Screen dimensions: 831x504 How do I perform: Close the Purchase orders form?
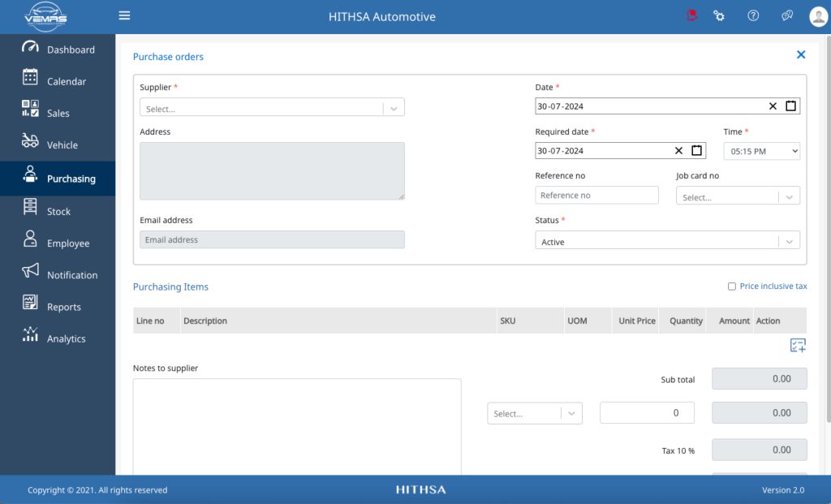(801, 54)
